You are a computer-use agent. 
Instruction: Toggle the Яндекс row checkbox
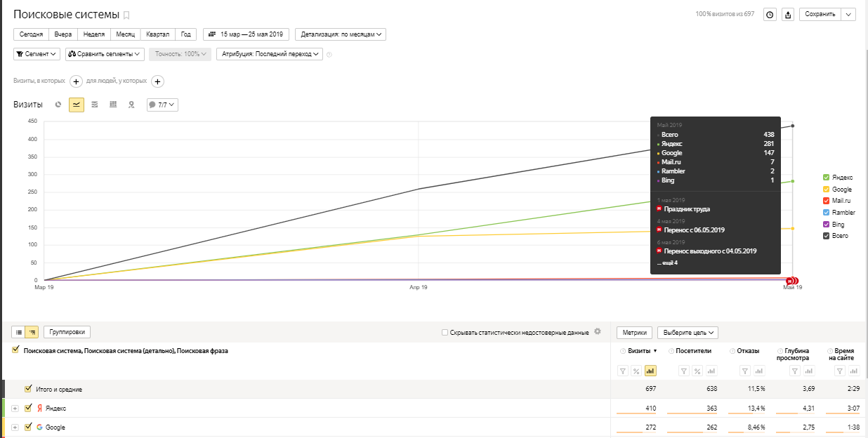(29, 408)
